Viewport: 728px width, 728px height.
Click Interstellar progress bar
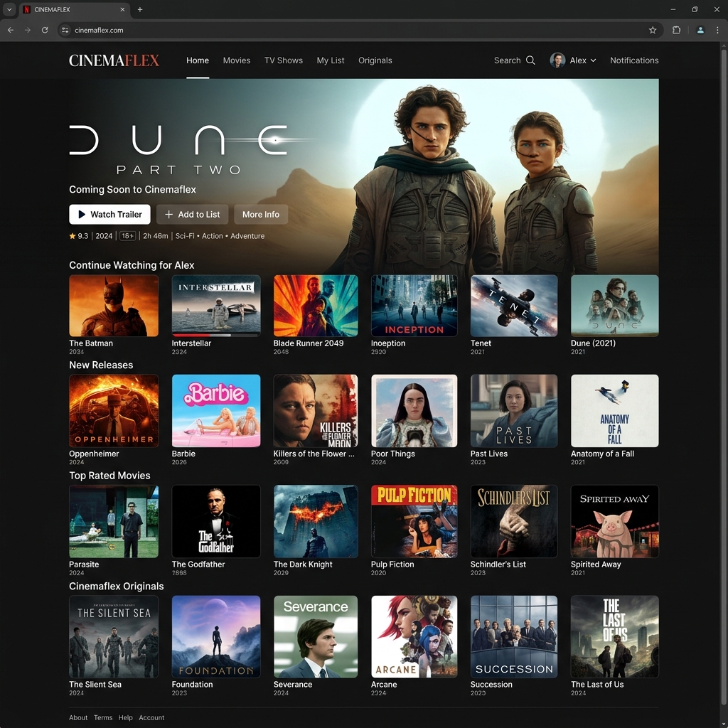pos(216,335)
